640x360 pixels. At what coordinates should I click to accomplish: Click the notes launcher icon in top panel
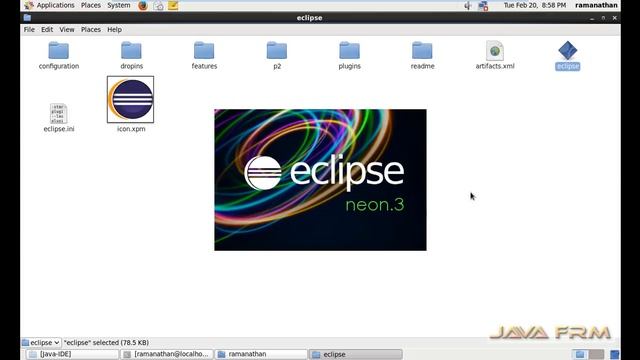click(x=173, y=6)
